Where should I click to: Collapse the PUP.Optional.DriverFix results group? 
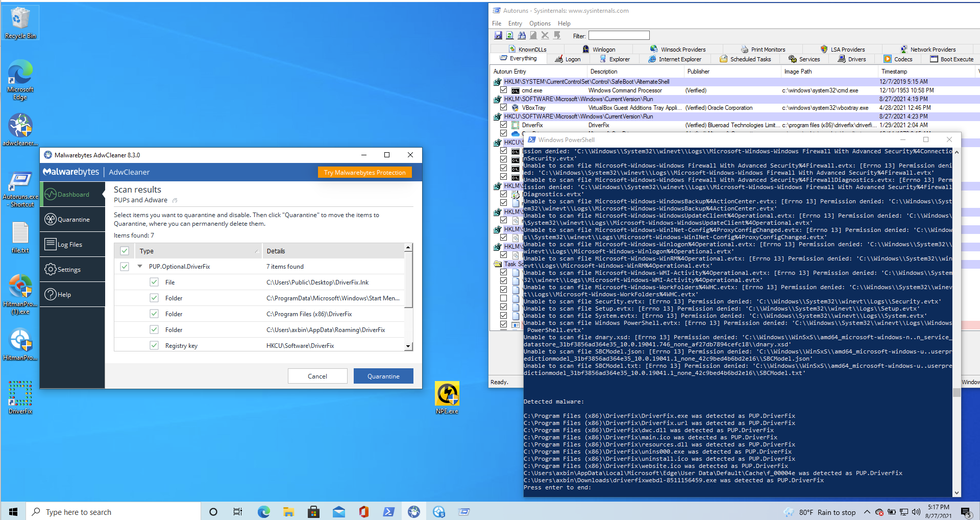141,266
